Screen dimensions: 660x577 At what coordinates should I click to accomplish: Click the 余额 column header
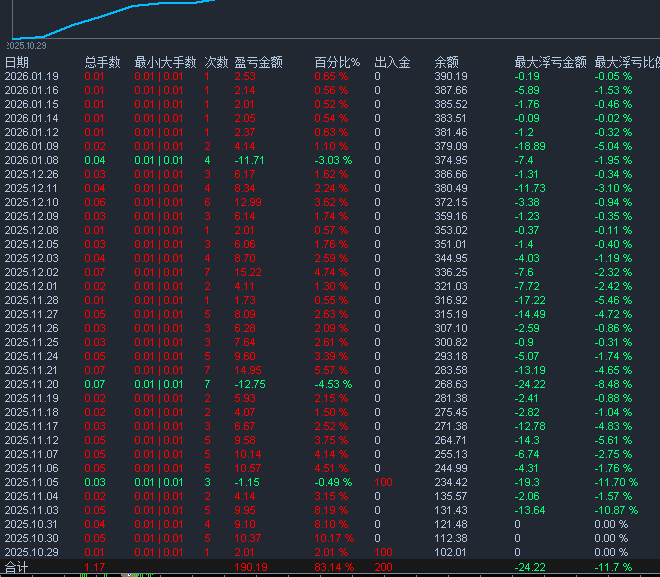[x=446, y=62]
